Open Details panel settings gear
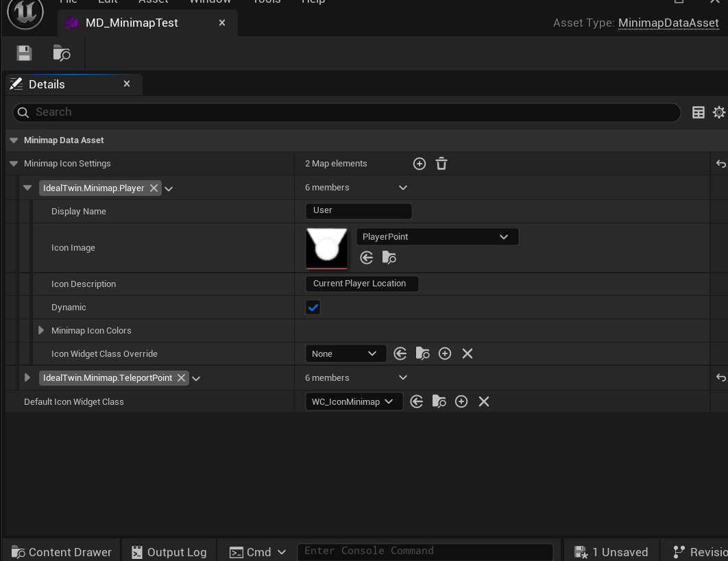Viewport: 728px width, 561px height. [x=718, y=112]
